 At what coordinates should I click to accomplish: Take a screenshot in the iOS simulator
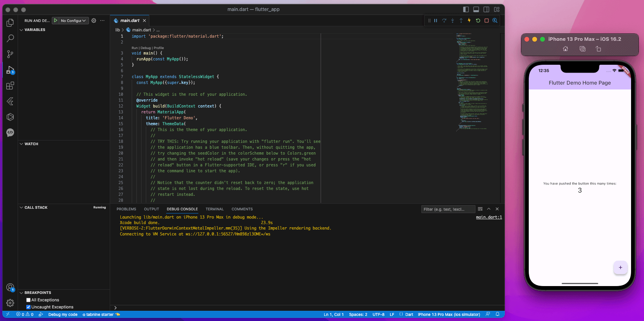[582, 49]
